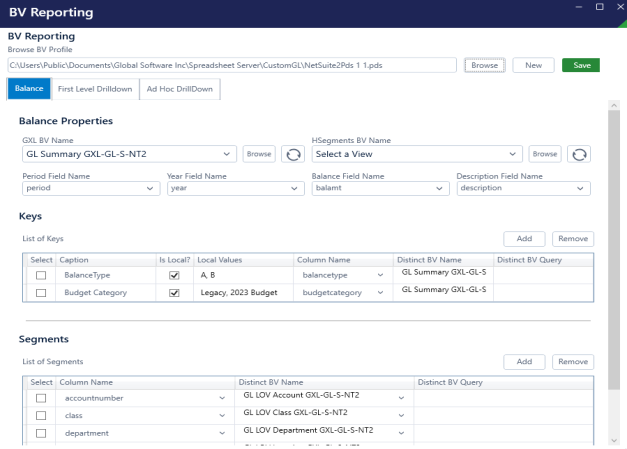
Task: Uncheck Is Local for Budget Category
Action: pyautogui.click(x=174, y=293)
